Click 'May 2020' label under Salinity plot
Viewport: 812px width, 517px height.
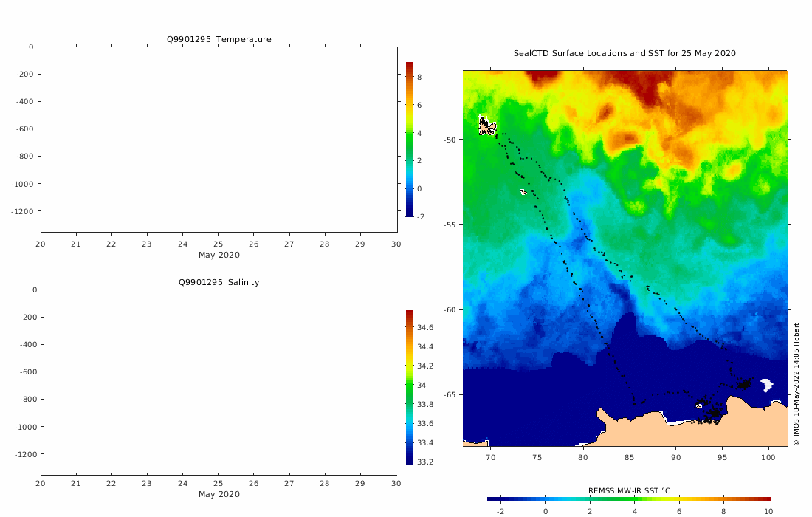219,494
